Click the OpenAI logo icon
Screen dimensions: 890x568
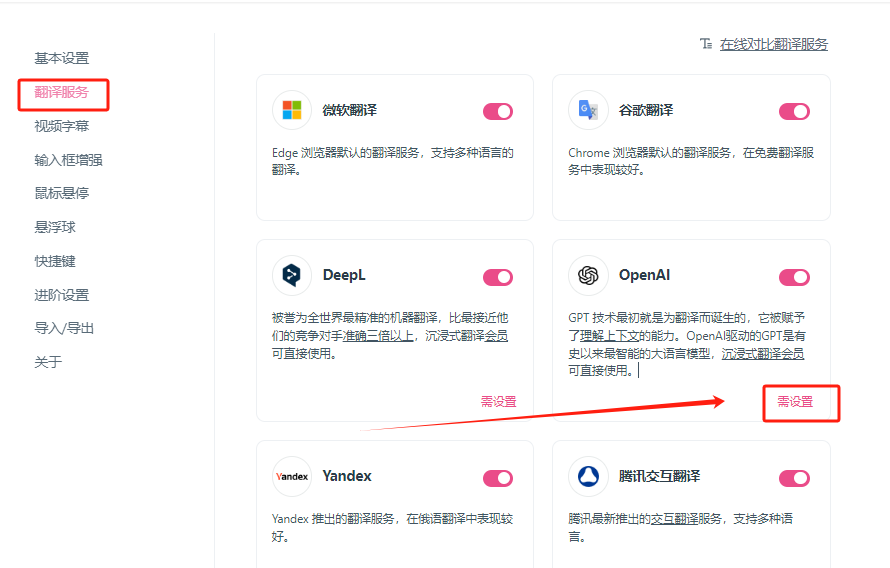click(588, 275)
